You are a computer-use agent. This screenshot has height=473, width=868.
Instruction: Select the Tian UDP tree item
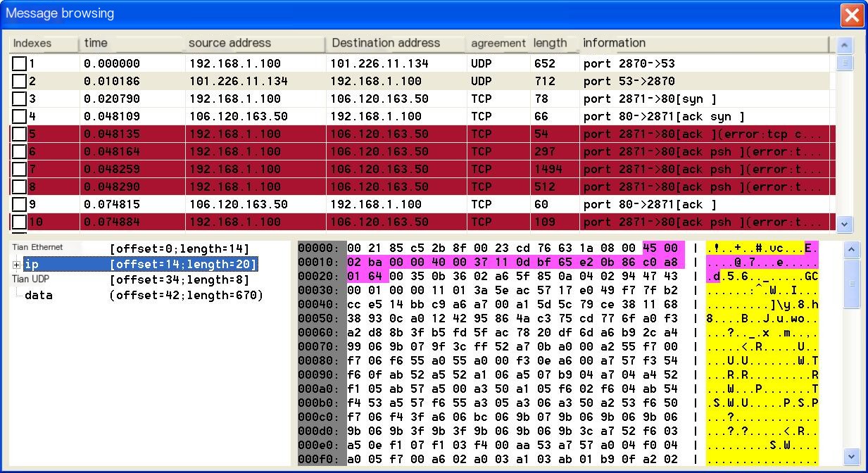[30, 279]
